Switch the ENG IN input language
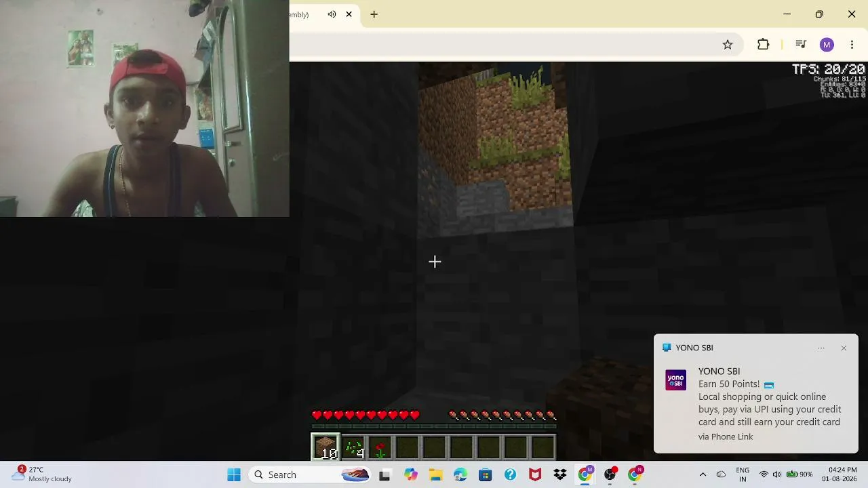The image size is (868, 488). [x=743, y=474]
